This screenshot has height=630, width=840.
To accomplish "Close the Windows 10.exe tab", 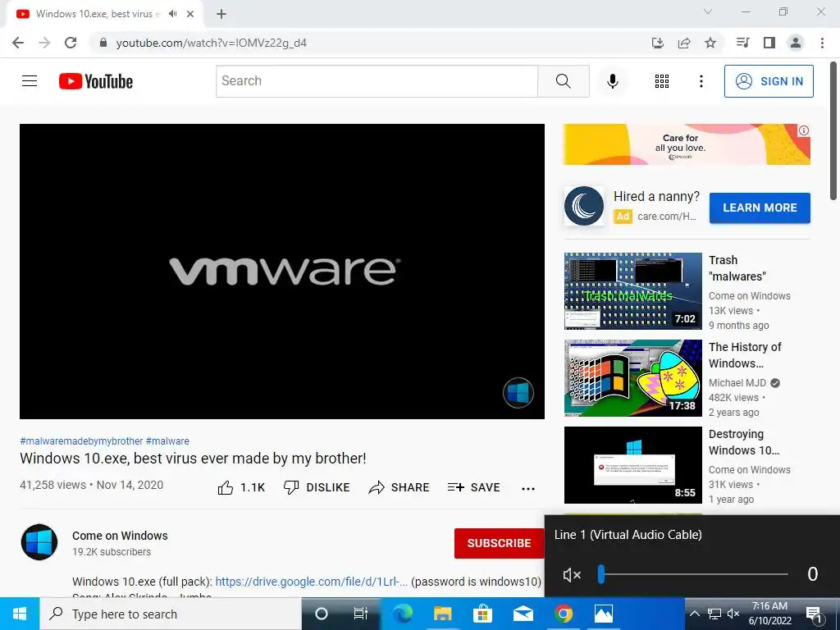I will click(x=190, y=14).
